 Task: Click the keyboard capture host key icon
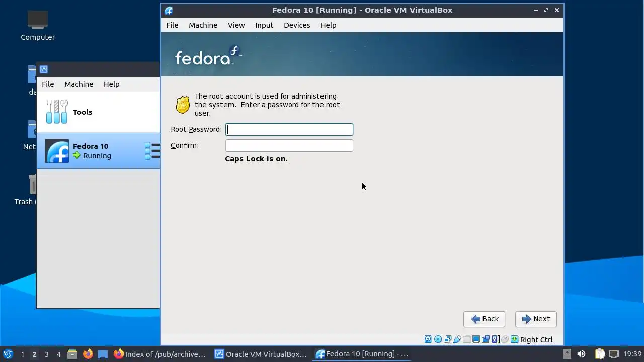[515, 339]
